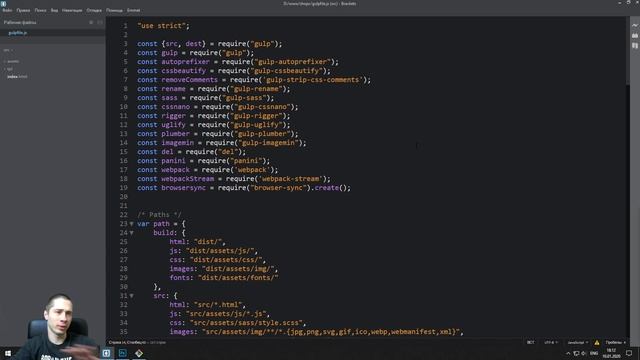The height and width of the screenshot is (360, 640).
Task: Collapse the 'src' block fold arrow on line 31
Action: [x=131, y=296]
